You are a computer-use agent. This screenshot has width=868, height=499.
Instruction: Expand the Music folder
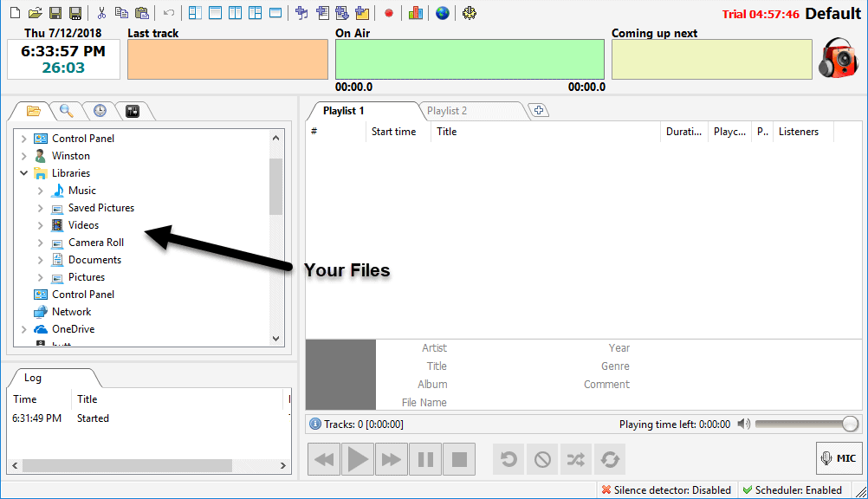[x=41, y=191]
